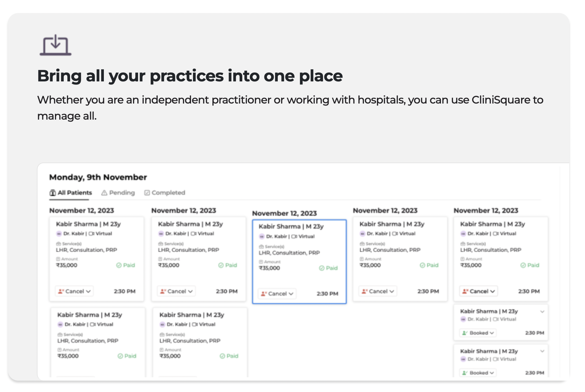Click the cancel-person icon in the highlighted card
The image size is (585, 392).
264,294
